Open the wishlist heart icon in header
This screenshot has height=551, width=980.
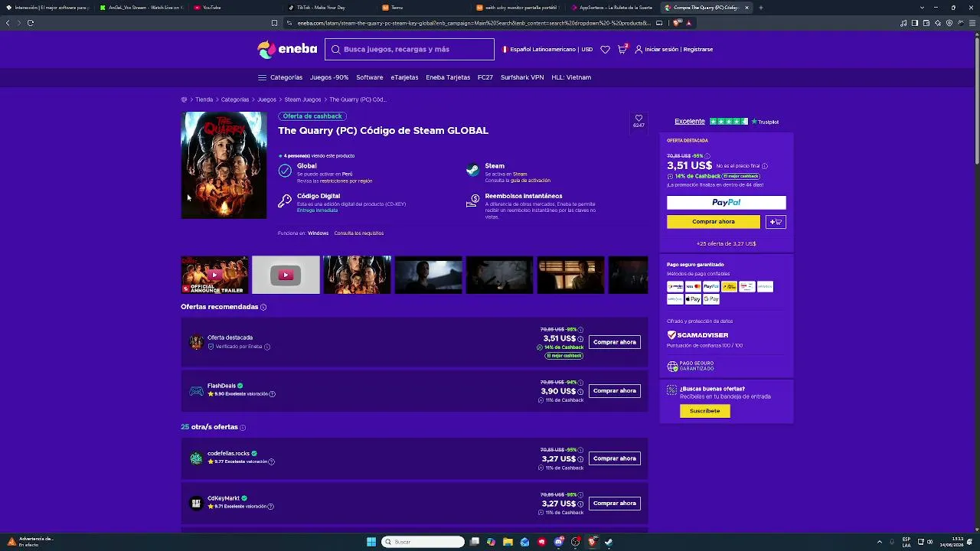point(605,49)
